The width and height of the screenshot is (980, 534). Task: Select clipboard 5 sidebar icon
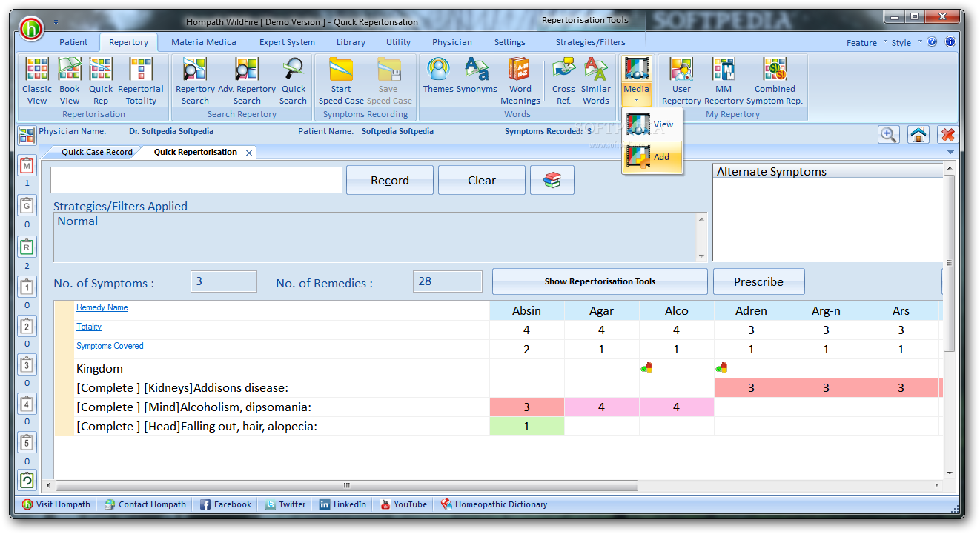[x=27, y=443]
